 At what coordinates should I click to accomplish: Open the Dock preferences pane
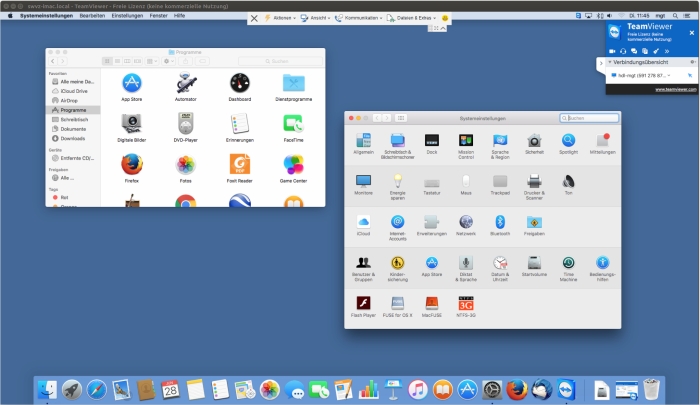432,144
